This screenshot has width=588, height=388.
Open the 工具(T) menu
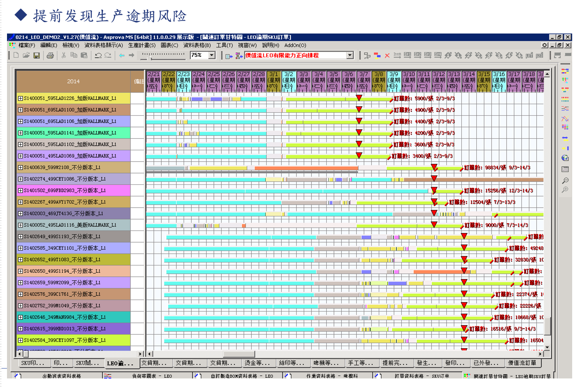pyautogui.click(x=224, y=45)
